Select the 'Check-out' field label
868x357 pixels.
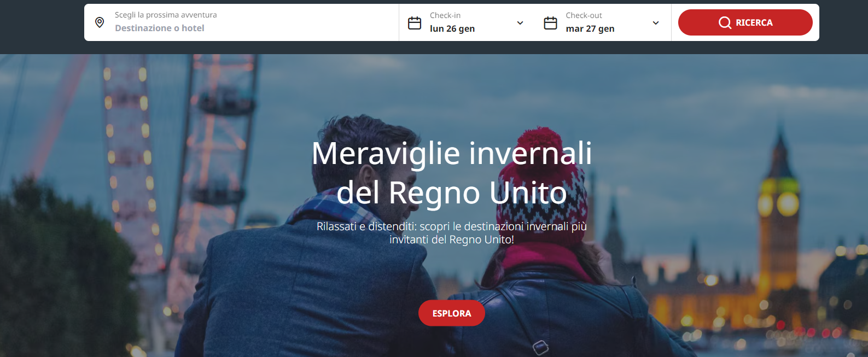click(x=584, y=15)
